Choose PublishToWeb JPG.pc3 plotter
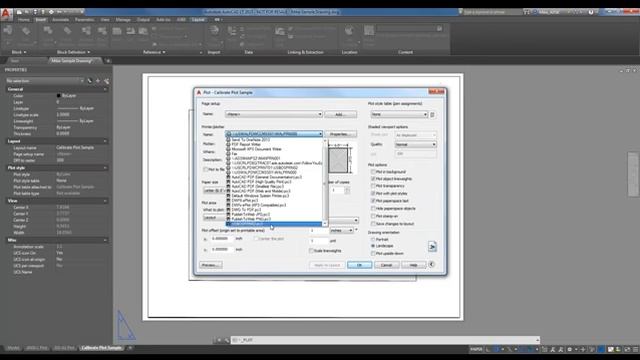Viewport: 640px width, 360px height. click(x=251, y=214)
